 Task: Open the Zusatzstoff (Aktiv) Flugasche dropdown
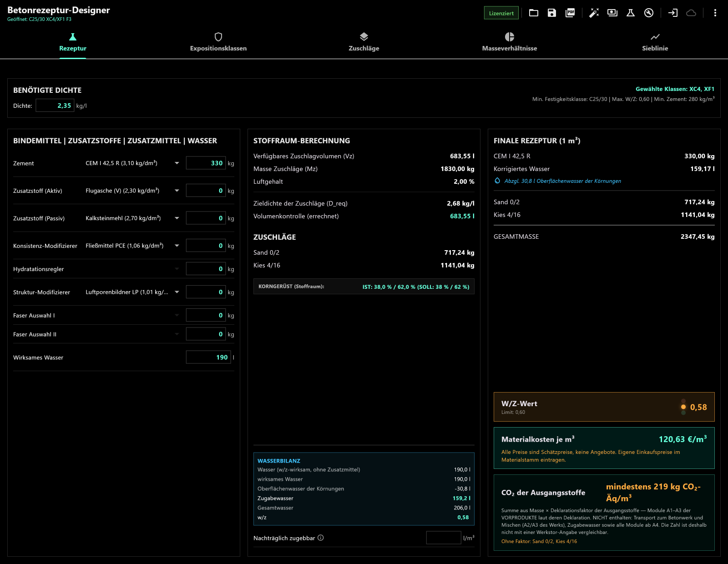tap(132, 191)
